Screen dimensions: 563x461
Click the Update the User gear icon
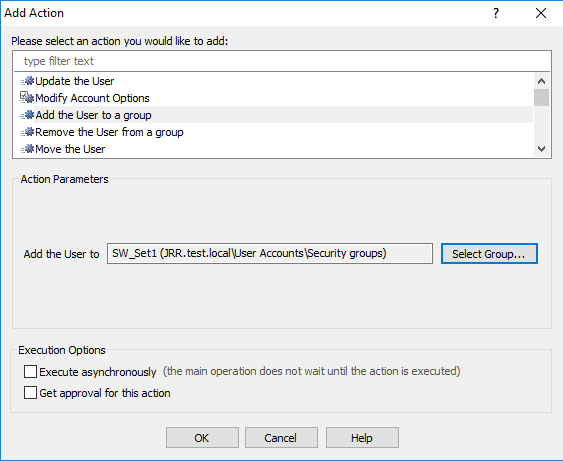27,81
